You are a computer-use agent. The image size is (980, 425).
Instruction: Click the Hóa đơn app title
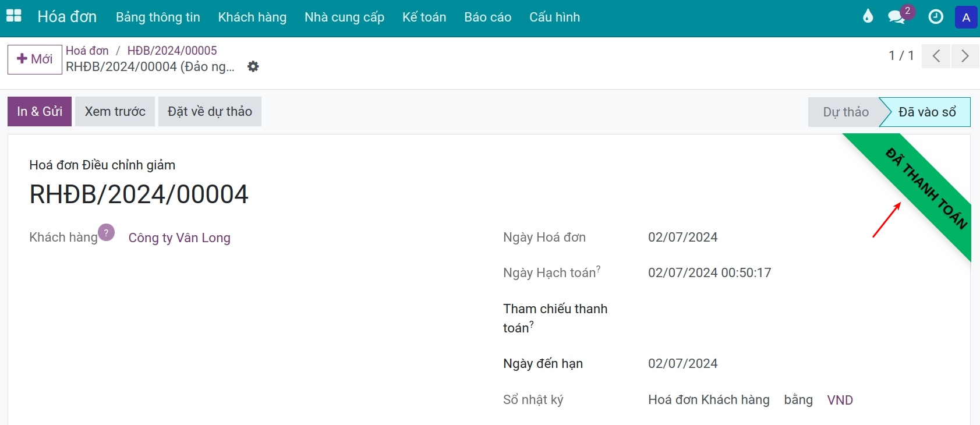[x=67, y=17]
